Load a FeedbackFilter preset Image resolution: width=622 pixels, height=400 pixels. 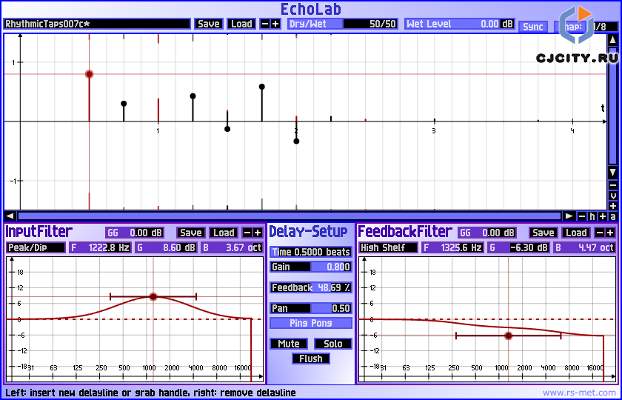pyautogui.click(x=576, y=233)
